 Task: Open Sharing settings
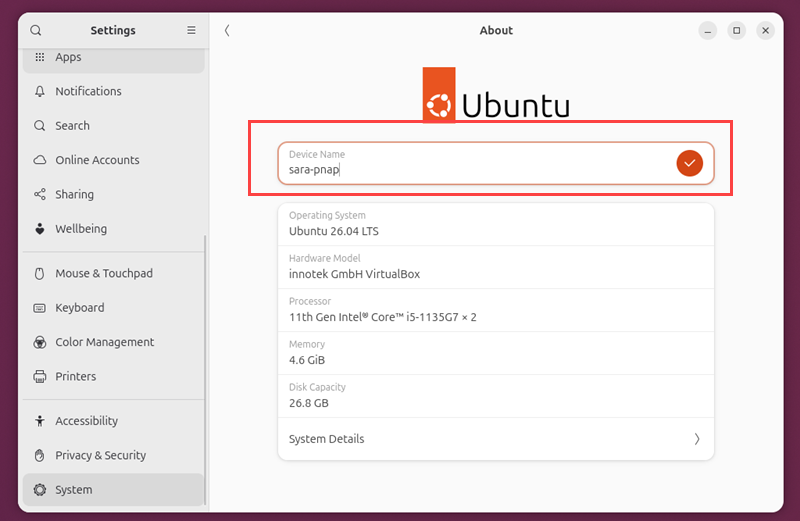113,194
